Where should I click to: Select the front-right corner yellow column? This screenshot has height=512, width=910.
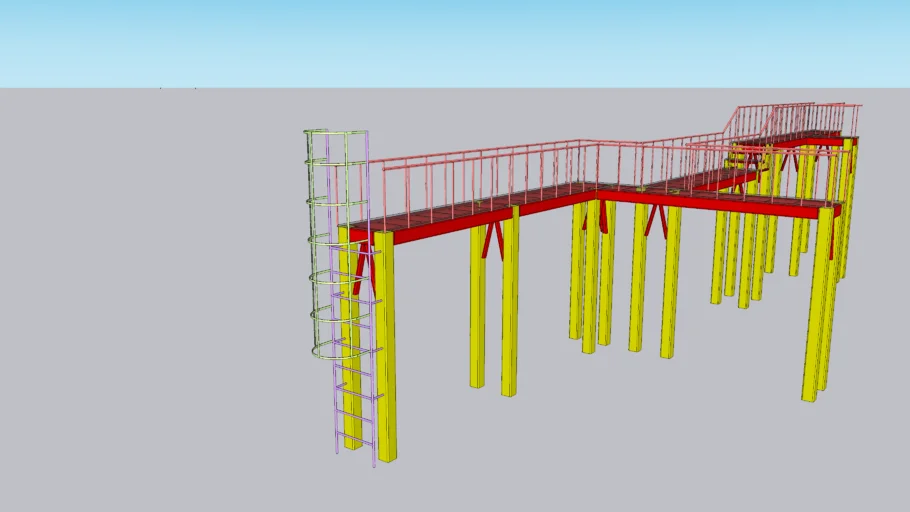pyautogui.click(x=817, y=310)
